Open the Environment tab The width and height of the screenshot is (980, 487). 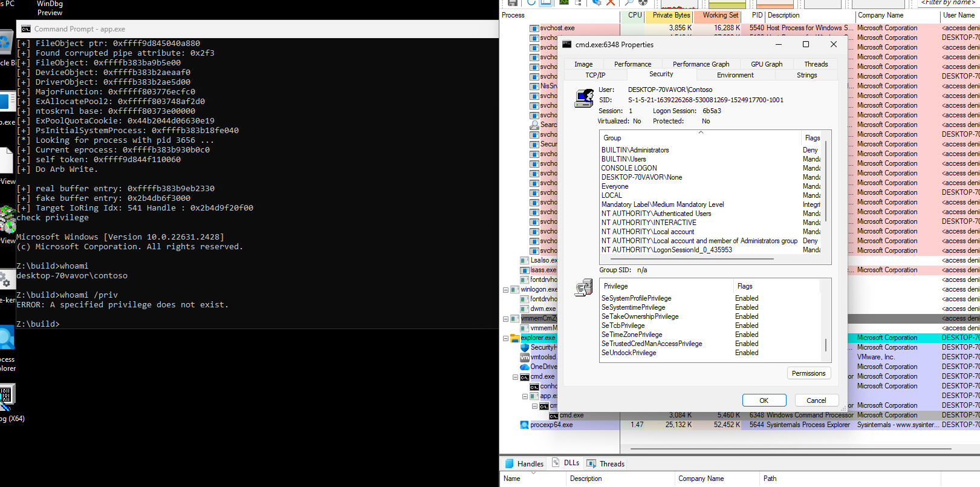point(735,75)
